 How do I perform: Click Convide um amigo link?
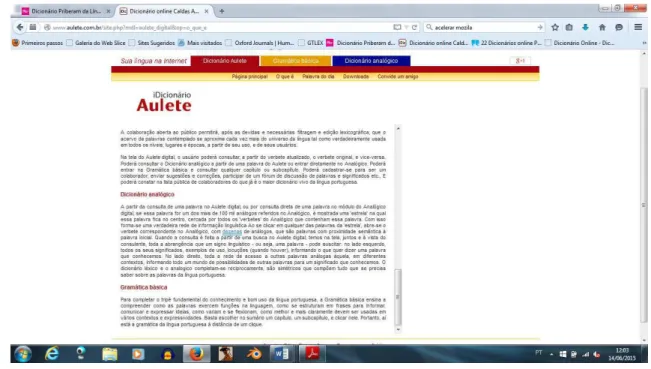(398, 77)
